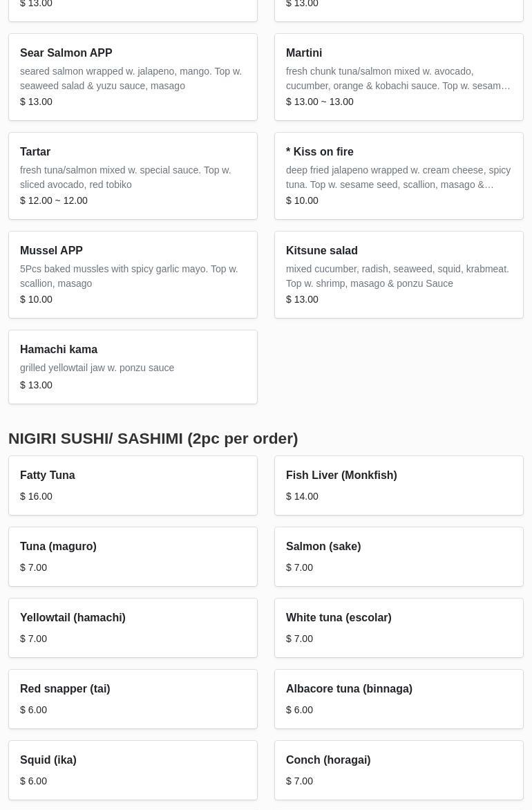Choose White tuna (escolar)
This screenshot has height=810, width=532.
[x=399, y=628]
